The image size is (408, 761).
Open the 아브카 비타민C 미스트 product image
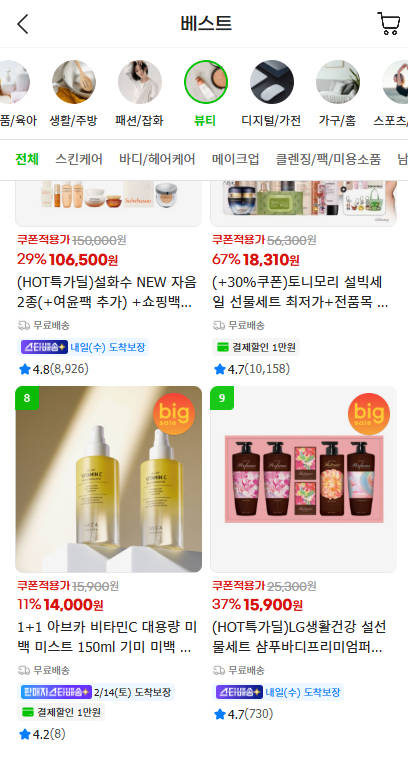point(109,479)
